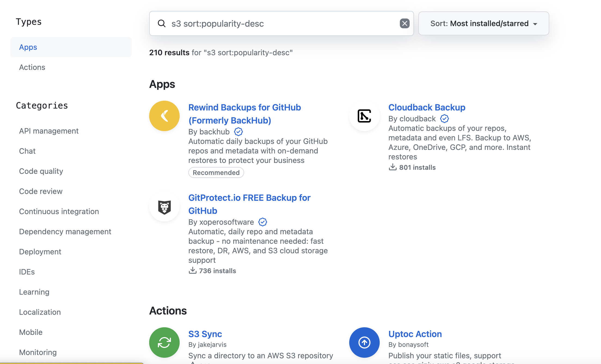Click the '210 results' count text
The height and width of the screenshot is (364, 601).
point(169,53)
